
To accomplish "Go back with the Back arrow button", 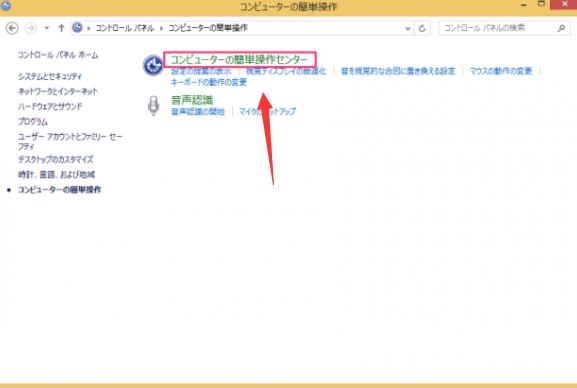I will [12, 28].
